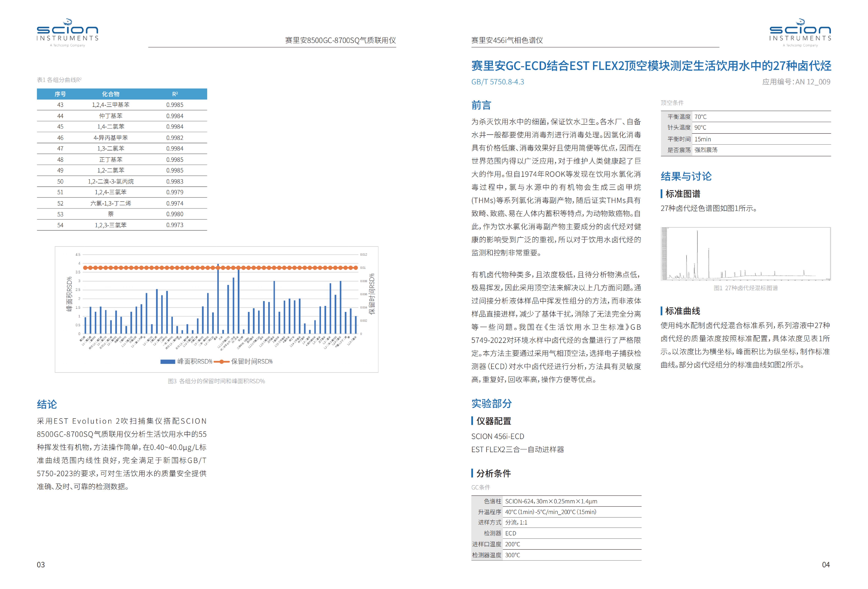The image size is (868, 589).
Task: Click R² value 0.9980
Action: (175, 214)
